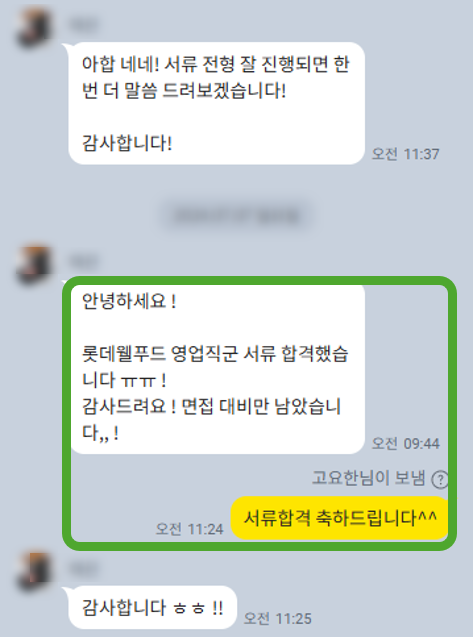Open profile picture above the 안녕하세요 message
Image resolution: width=473 pixels, height=637 pixels.
click(34, 264)
